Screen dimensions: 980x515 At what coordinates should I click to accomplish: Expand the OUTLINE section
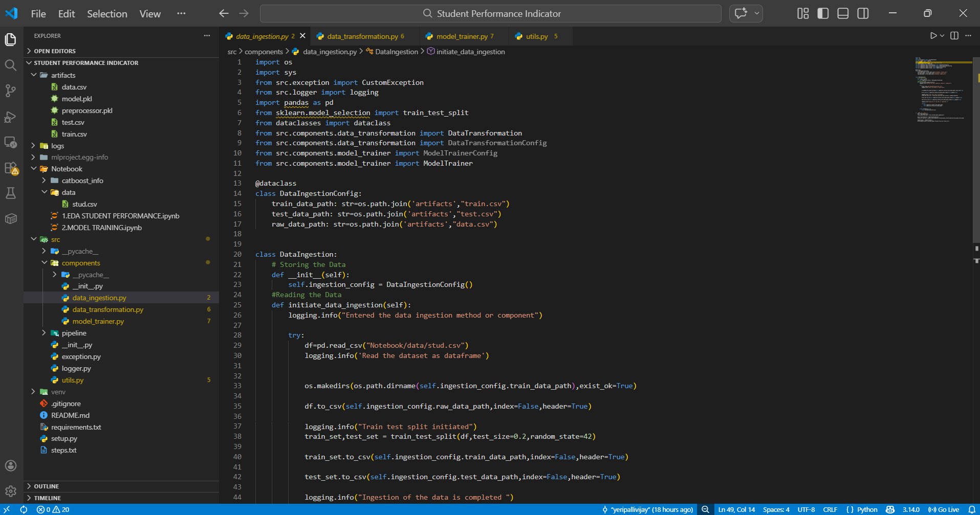pos(46,486)
